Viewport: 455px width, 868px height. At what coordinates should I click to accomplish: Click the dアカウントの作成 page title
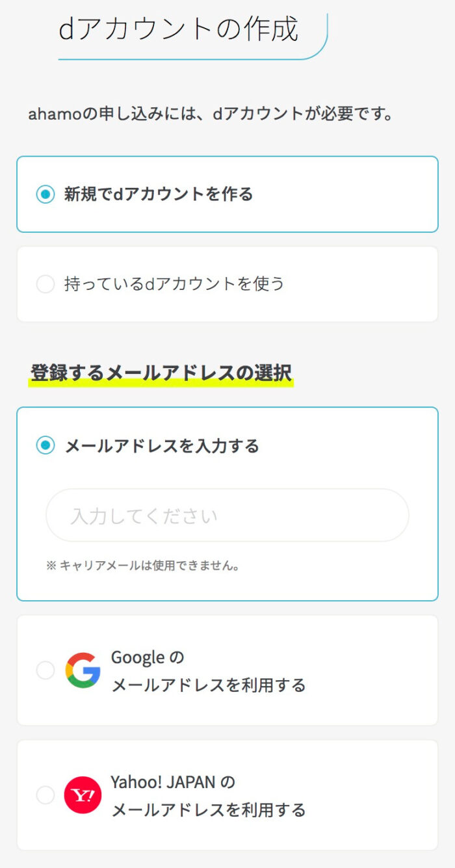(x=178, y=29)
